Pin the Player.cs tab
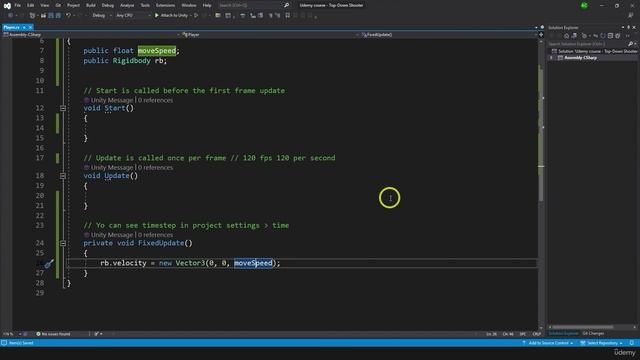 coord(24,27)
